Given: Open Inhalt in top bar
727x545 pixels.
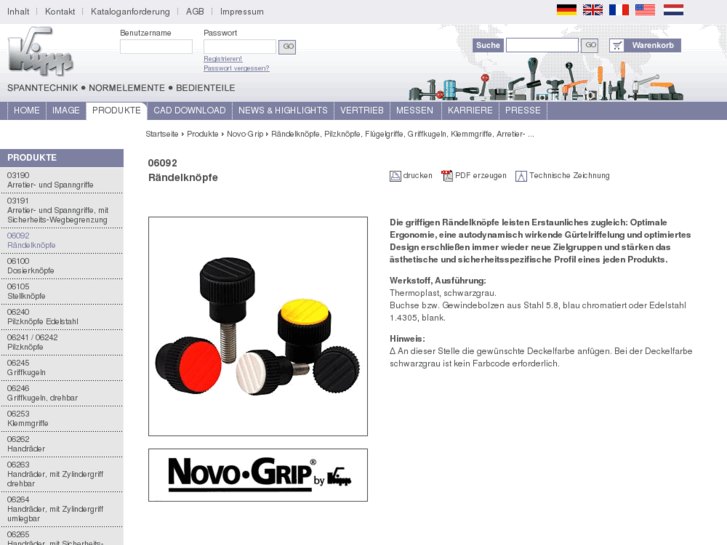Looking at the screenshot, I should [x=18, y=12].
